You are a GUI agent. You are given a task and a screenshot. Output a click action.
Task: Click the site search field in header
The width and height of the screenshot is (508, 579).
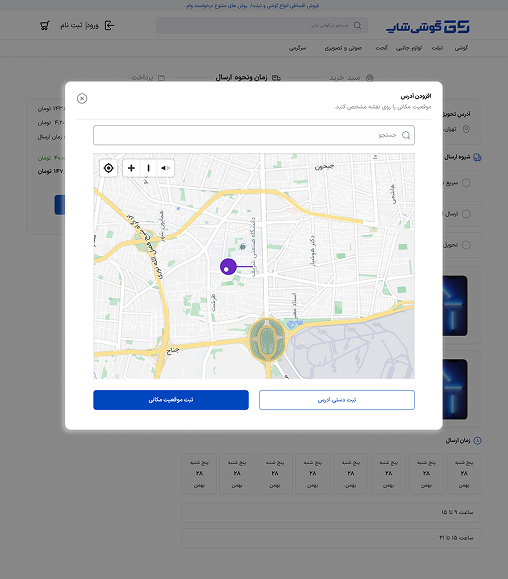click(x=262, y=25)
